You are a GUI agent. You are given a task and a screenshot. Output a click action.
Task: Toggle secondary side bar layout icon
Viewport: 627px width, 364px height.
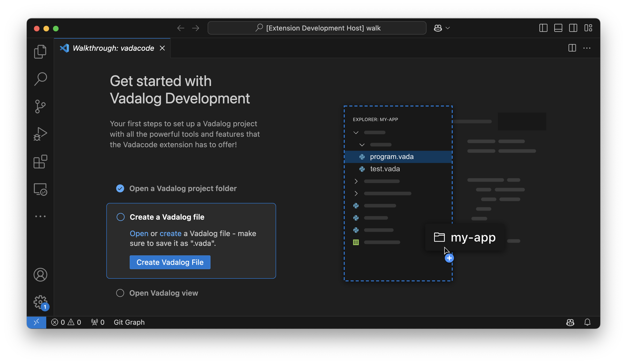tap(573, 28)
